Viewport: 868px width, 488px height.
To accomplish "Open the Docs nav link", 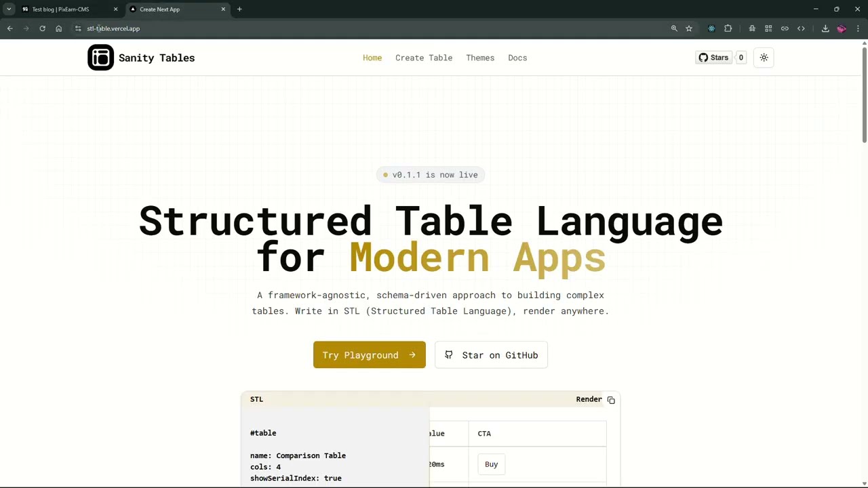I will tap(517, 58).
